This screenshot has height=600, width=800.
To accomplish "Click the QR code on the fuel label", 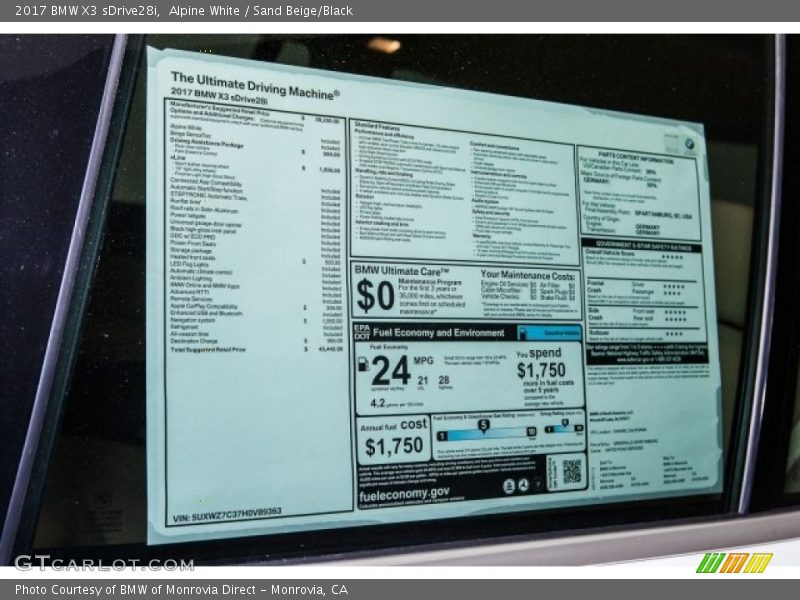I will (x=571, y=470).
